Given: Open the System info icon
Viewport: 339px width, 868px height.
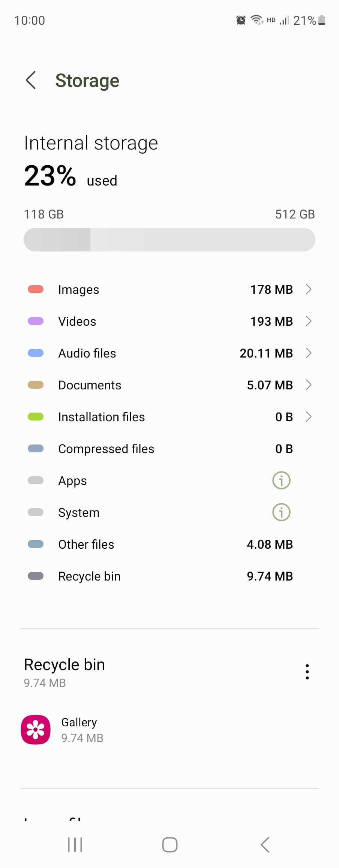Looking at the screenshot, I should coord(281,512).
